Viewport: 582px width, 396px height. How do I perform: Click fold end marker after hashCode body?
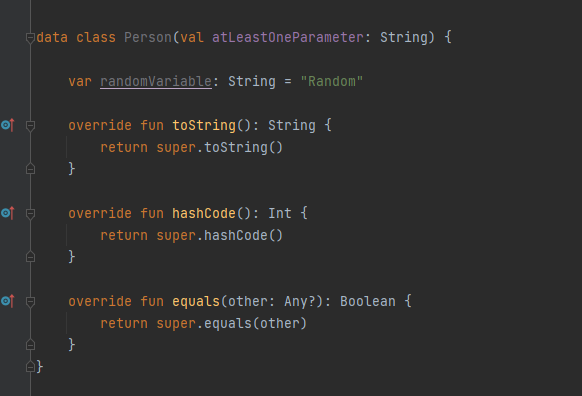coord(30,257)
